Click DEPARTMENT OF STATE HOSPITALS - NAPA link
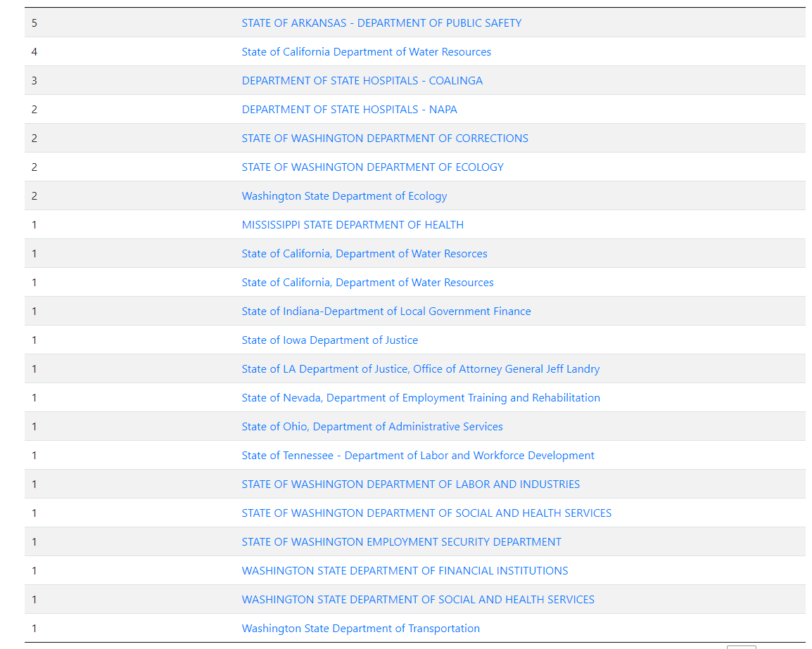This screenshot has width=812, height=649. tap(350, 110)
